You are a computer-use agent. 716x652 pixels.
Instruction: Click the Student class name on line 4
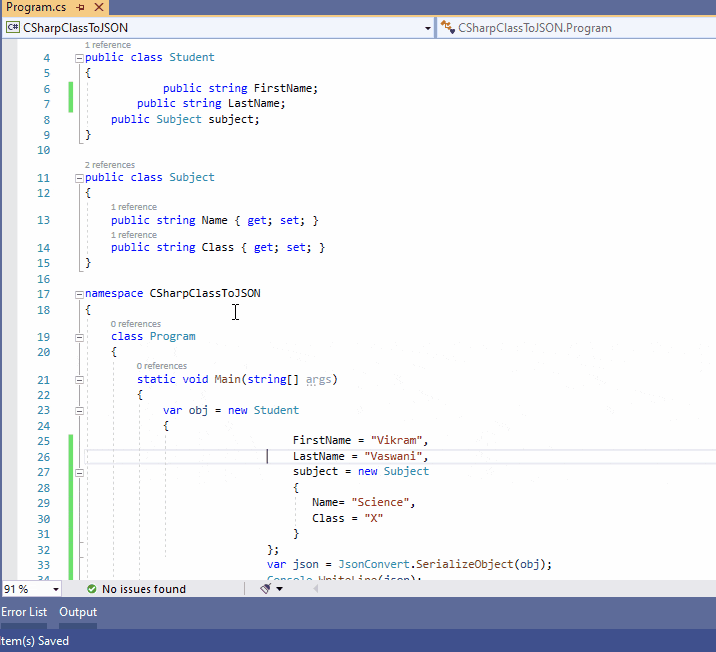click(x=192, y=57)
